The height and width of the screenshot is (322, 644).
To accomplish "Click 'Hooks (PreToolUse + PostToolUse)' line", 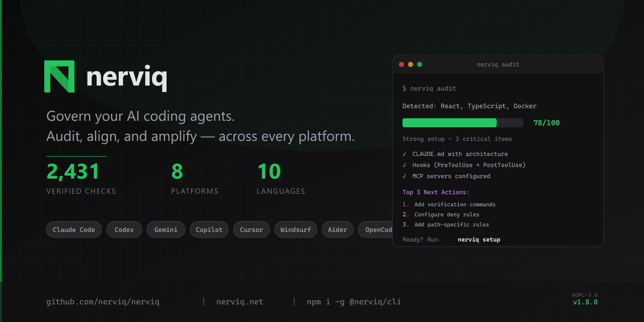I will point(469,165).
